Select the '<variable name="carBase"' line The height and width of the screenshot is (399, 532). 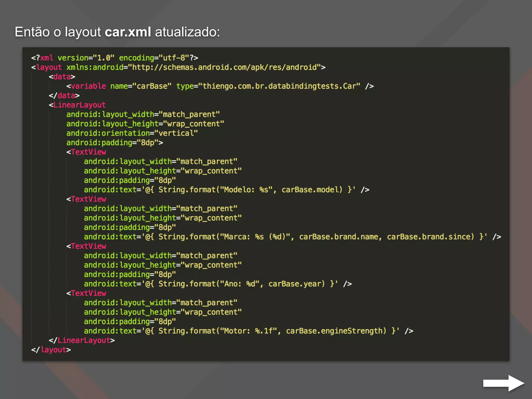[x=220, y=86]
